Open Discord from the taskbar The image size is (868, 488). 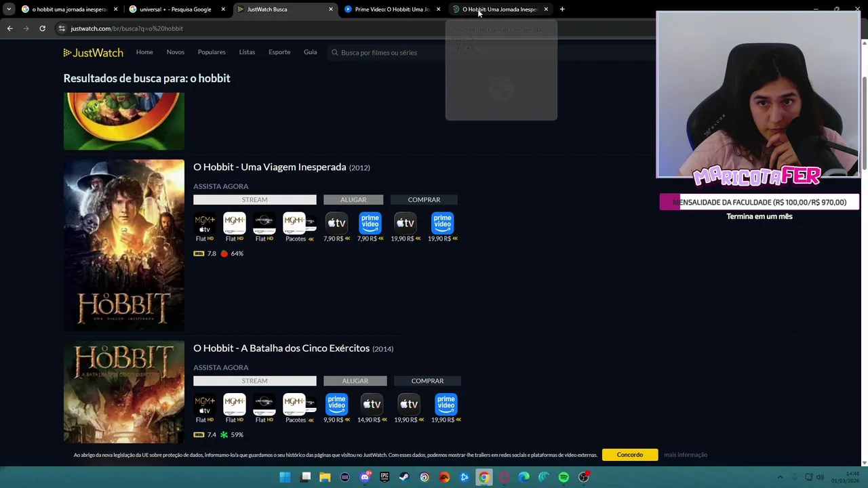point(365,477)
